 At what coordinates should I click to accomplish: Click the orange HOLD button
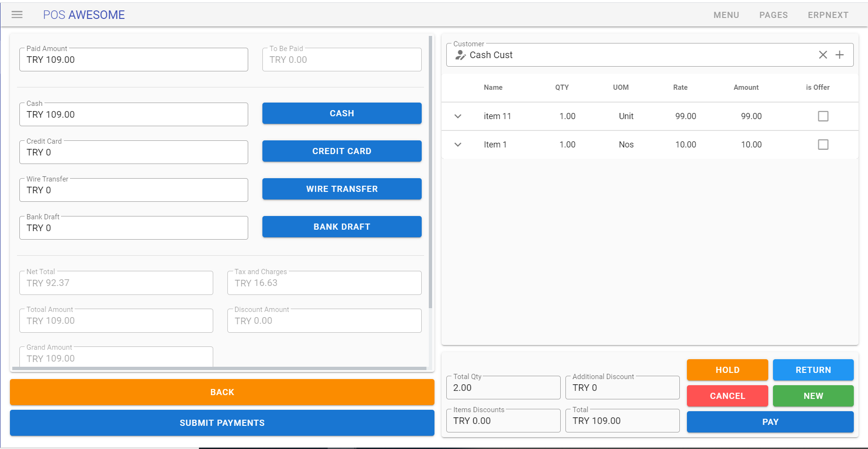pyautogui.click(x=727, y=370)
